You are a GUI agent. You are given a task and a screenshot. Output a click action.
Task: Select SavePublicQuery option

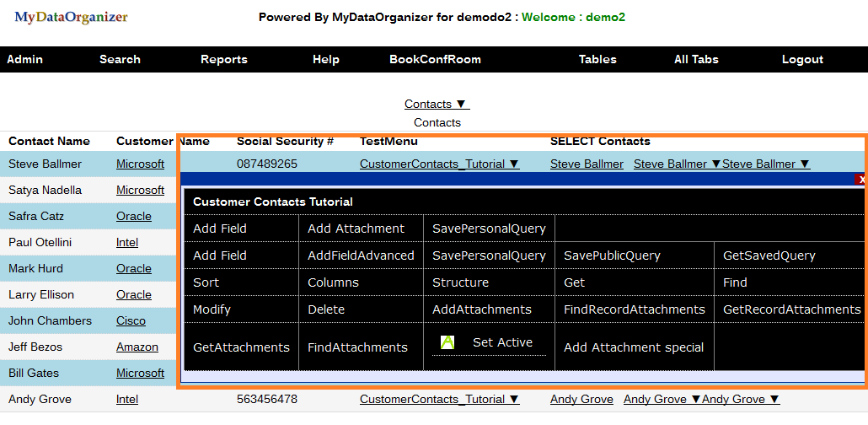(x=612, y=256)
